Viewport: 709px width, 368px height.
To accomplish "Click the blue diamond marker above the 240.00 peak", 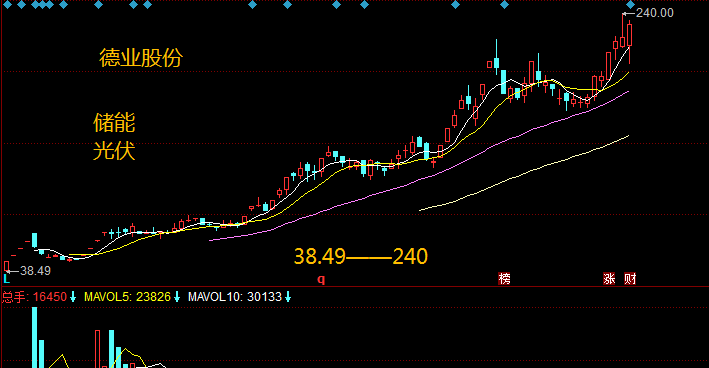I will [630, 5].
